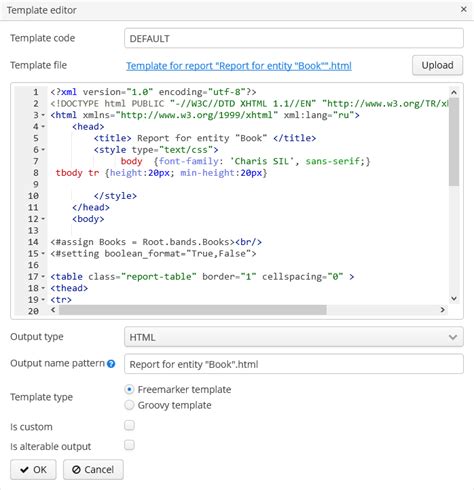Screen dimensions: 474x490
Task: Click the Output name pattern help icon
Action: pyautogui.click(x=111, y=364)
